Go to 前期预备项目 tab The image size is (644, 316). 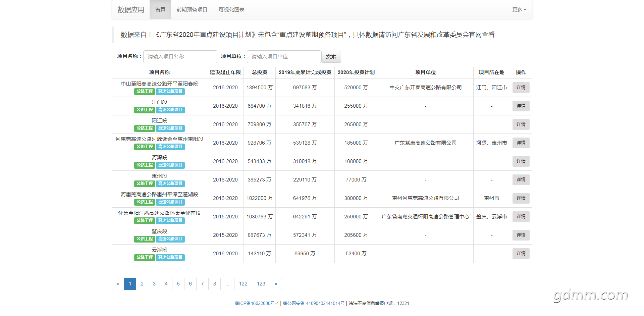(x=192, y=10)
